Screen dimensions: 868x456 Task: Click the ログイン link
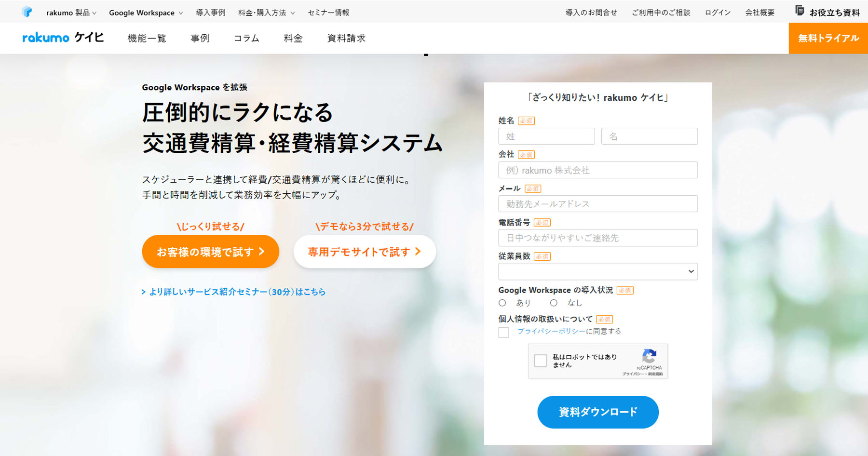718,13
